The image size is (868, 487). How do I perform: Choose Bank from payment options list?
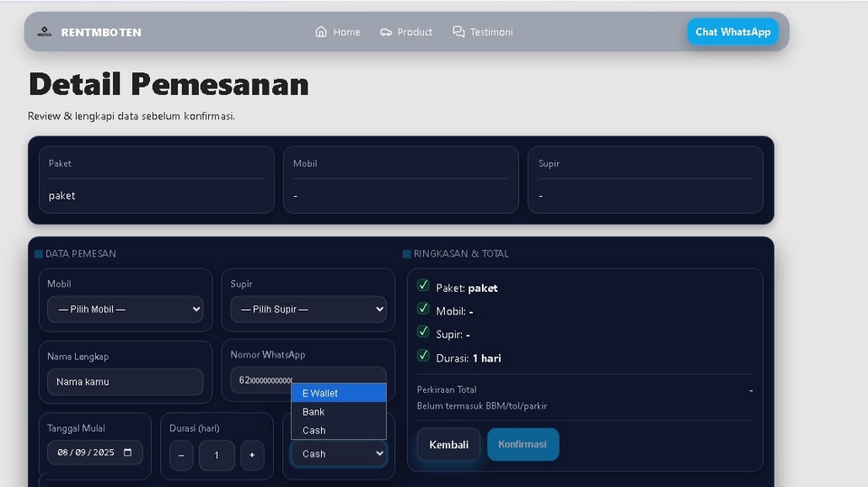coord(339,412)
